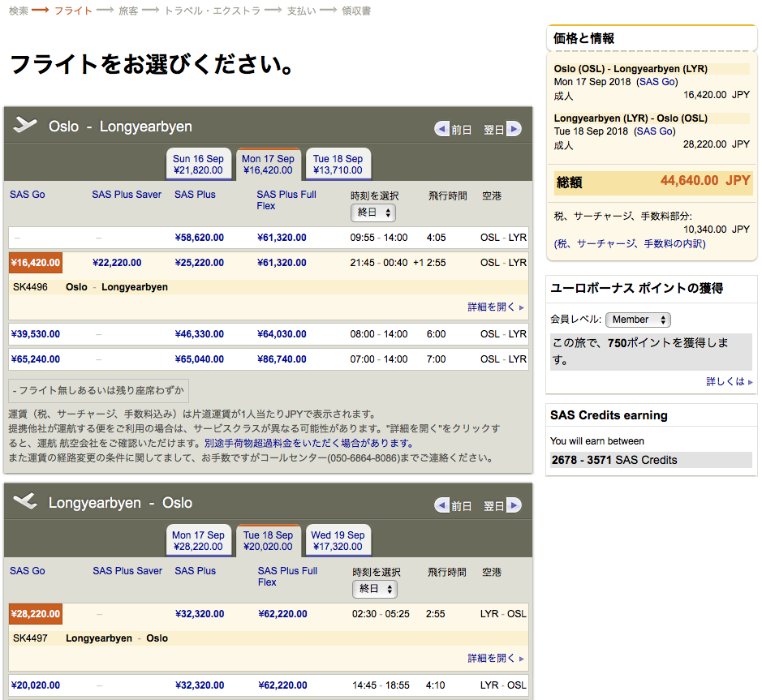Image resolution: width=762 pixels, height=700 pixels.
Task: Select ¥20,020.00 fare on 14:45 return flight
Action: pyautogui.click(x=36, y=685)
